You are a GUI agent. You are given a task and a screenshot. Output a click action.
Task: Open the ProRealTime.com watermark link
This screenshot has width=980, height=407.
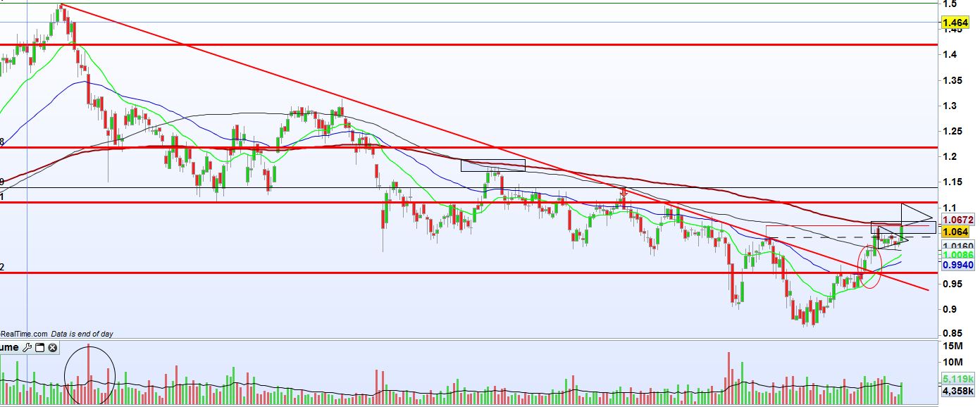(x=23, y=334)
